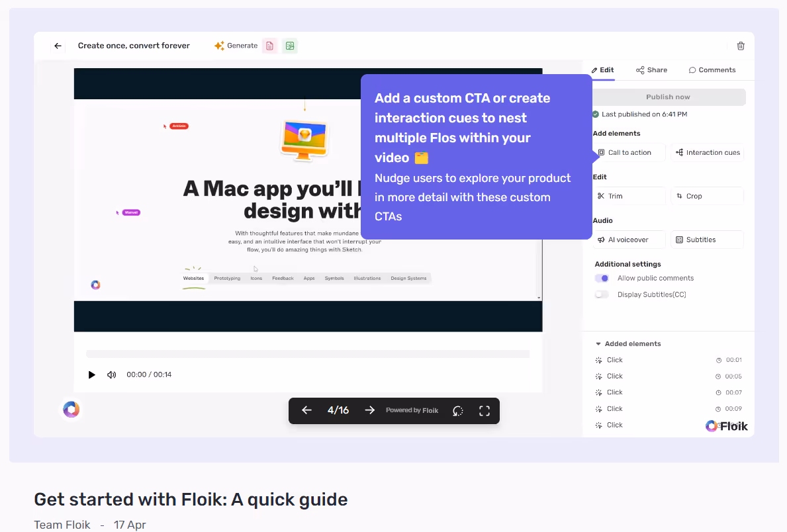
Task: Select the Crop tool
Action: coord(707,195)
